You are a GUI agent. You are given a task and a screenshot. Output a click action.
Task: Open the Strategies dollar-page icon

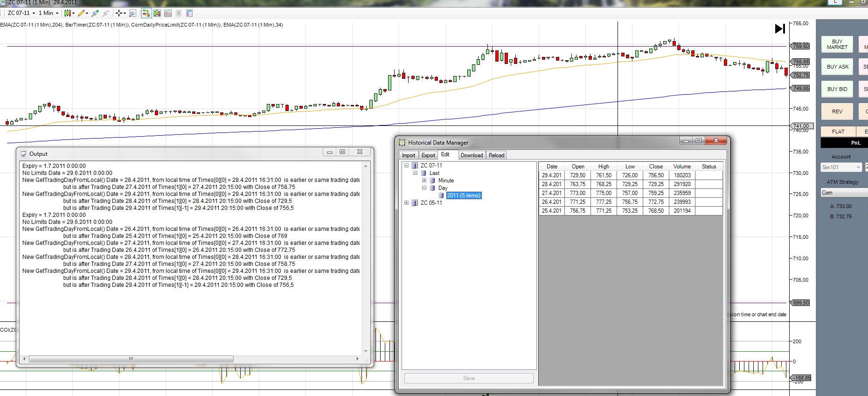[x=179, y=13]
